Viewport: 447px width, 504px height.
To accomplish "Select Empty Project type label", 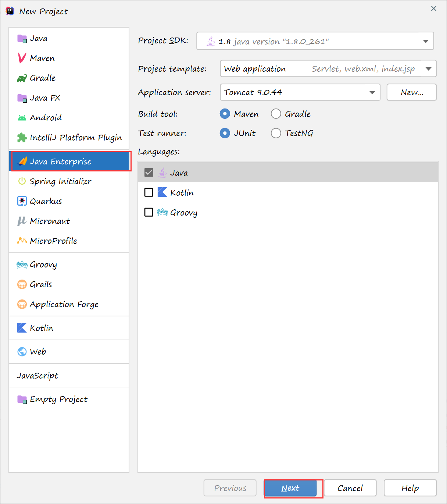I will 59,400.
